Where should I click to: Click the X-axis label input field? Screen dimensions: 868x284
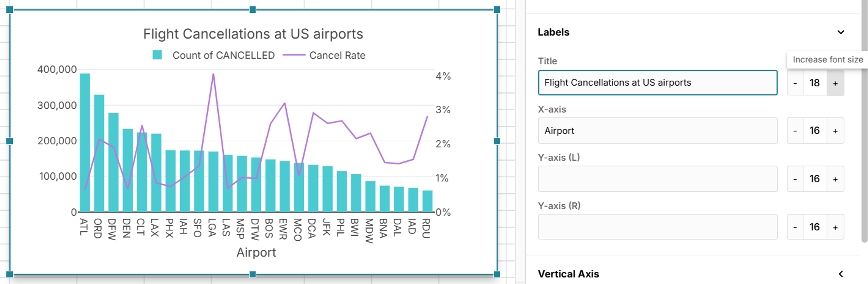point(657,131)
